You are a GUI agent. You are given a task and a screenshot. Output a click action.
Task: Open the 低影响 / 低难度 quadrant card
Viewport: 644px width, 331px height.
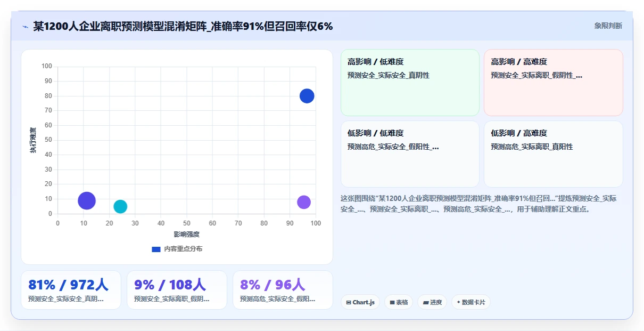click(x=410, y=154)
